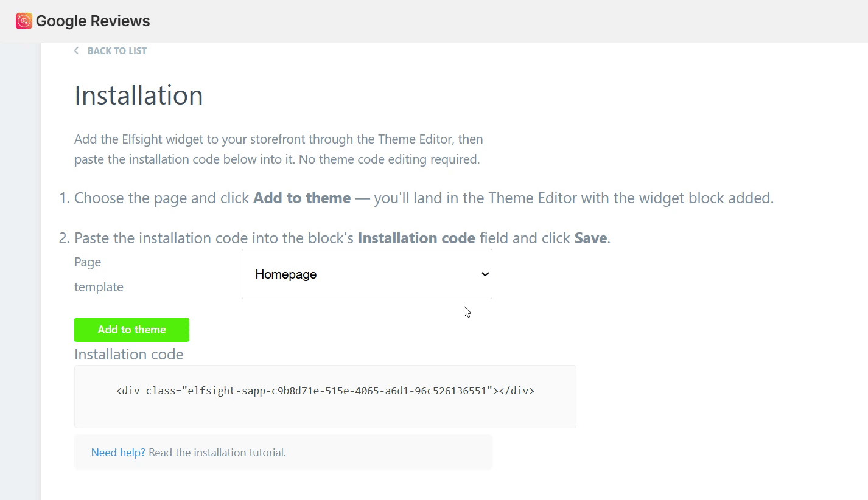
Task: Click bold 'Save' word in step two
Action: click(590, 238)
